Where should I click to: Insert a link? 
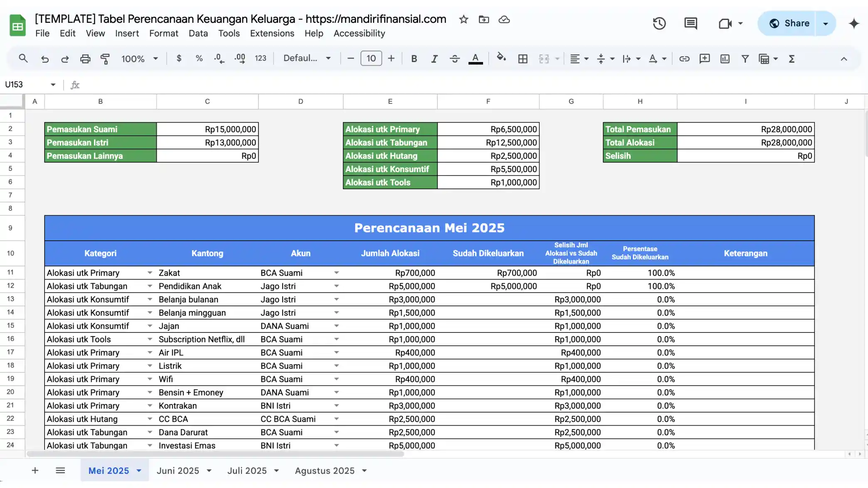click(684, 59)
